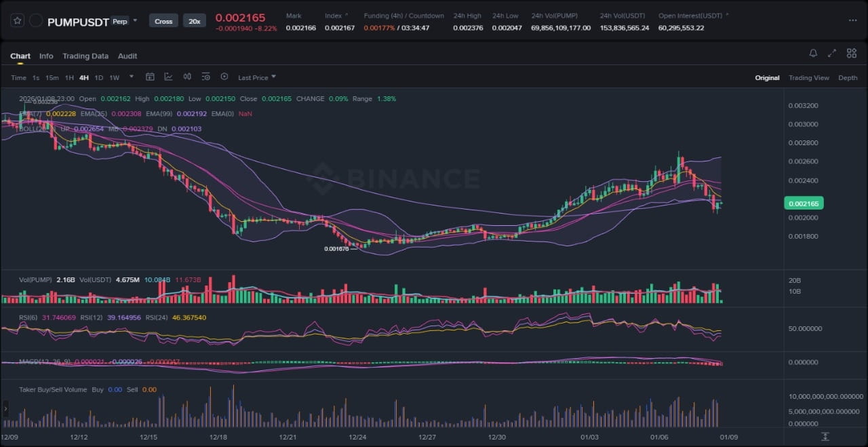Select the 1s chart interval
The width and height of the screenshot is (868, 447).
(x=36, y=78)
